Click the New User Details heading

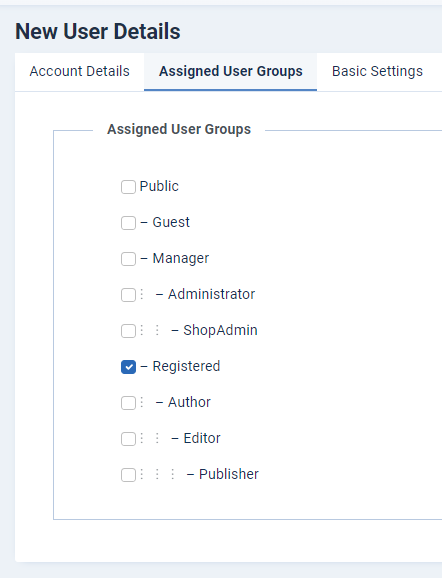point(98,31)
